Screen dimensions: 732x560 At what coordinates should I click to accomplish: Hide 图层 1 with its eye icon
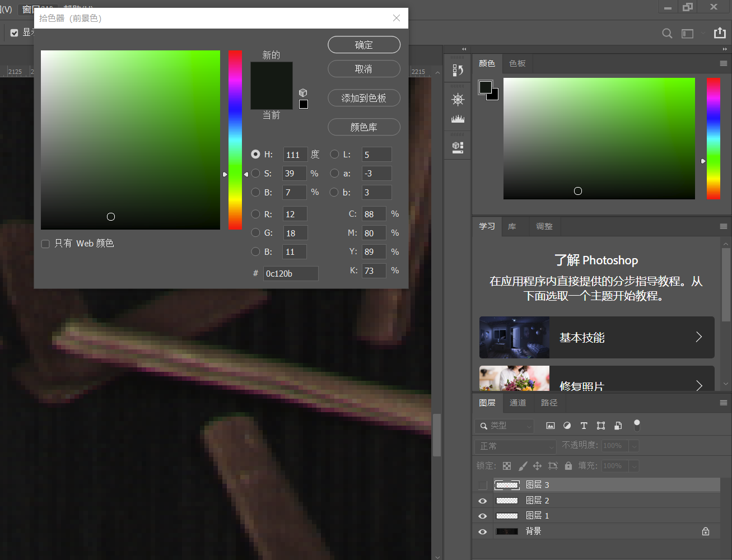tap(482, 516)
